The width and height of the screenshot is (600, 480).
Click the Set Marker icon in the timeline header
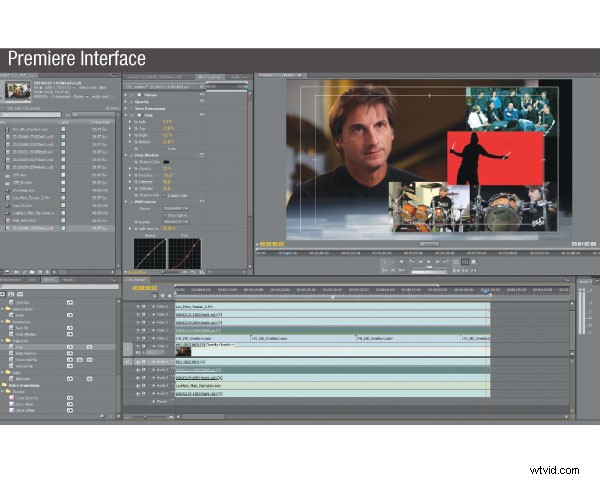point(162,296)
